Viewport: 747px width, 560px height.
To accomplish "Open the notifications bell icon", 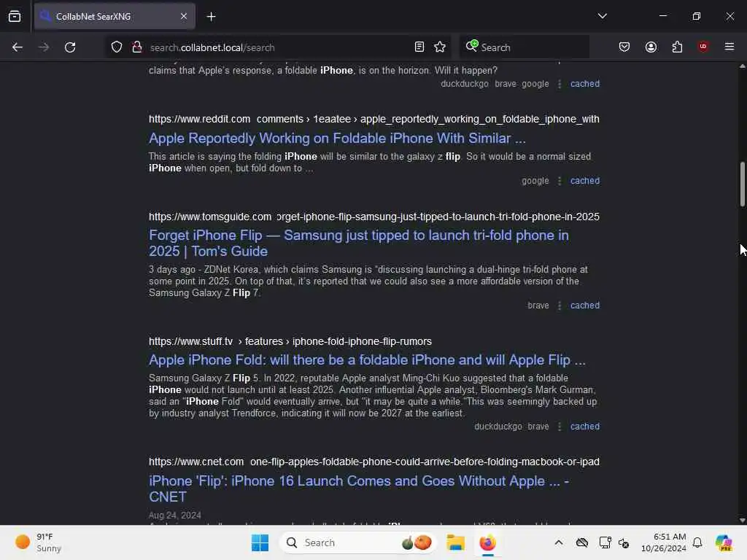I will tap(697, 542).
